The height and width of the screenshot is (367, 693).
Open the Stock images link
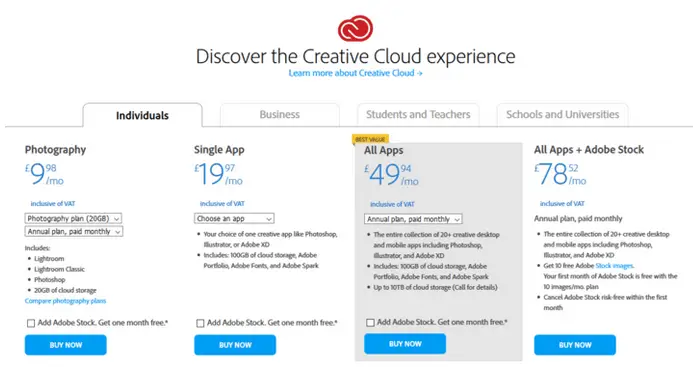tap(614, 266)
